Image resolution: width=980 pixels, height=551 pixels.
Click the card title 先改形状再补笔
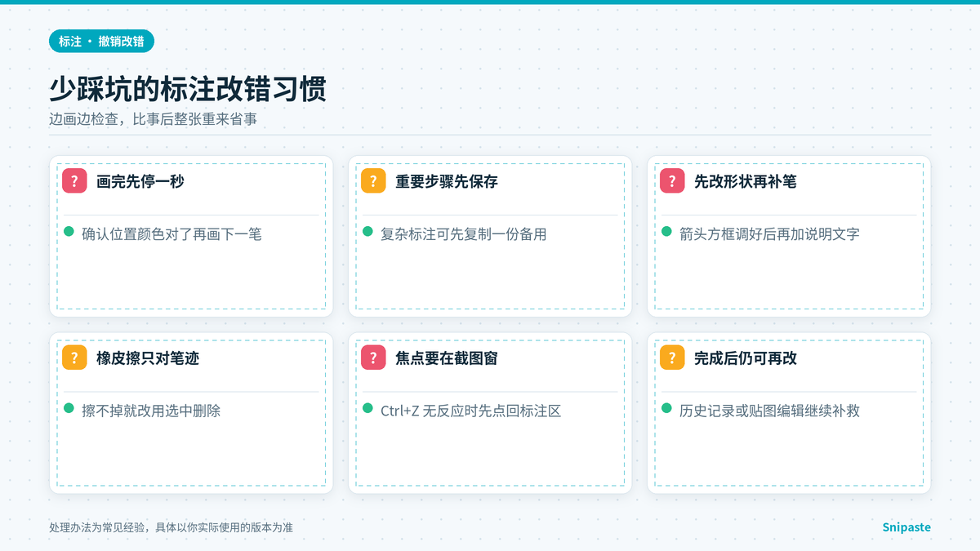point(746,181)
